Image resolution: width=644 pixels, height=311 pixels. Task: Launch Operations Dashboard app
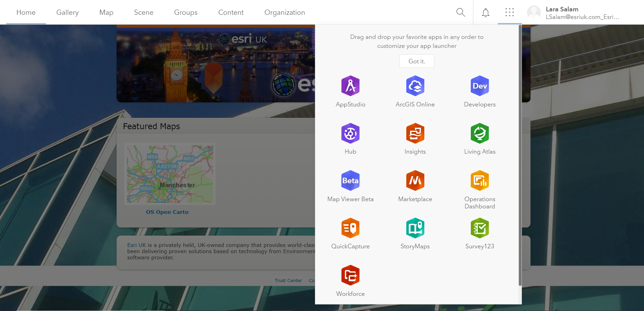(x=480, y=180)
